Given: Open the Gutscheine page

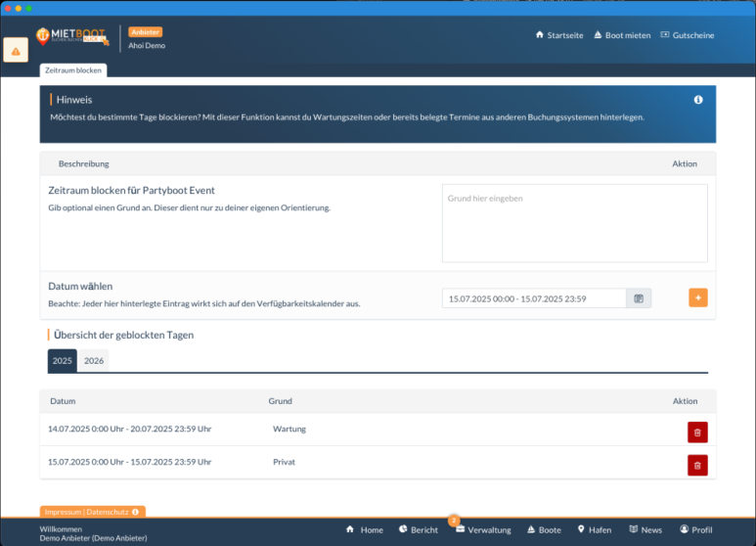Looking at the screenshot, I should 688,35.
